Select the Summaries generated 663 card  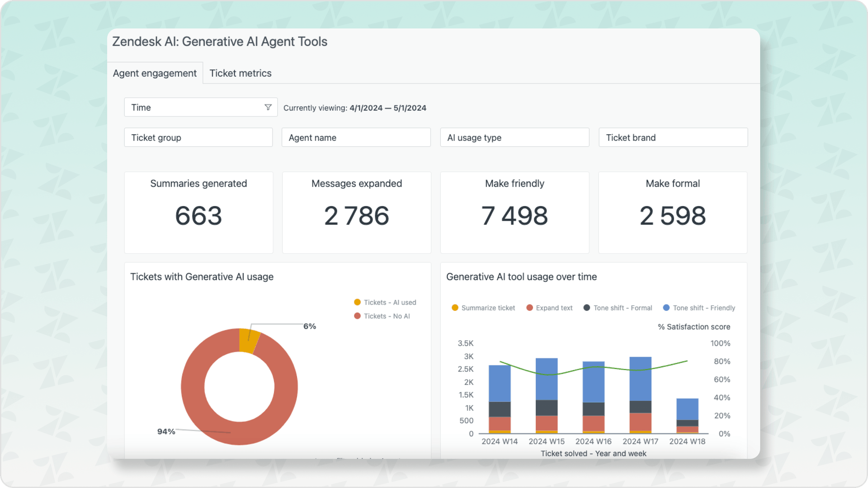pyautogui.click(x=198, y=212)
